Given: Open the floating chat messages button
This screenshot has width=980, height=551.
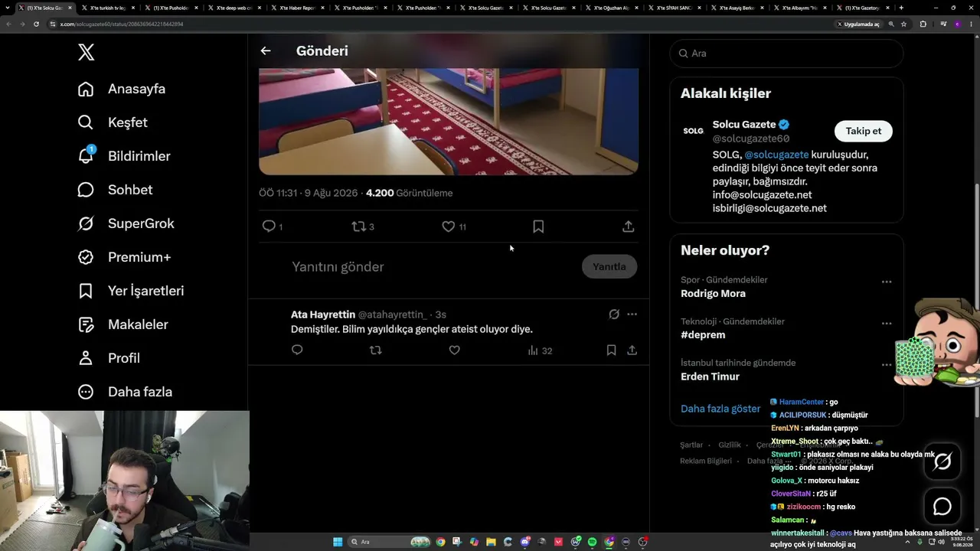Looking at the screenshot, I should [x=942, y=507].
